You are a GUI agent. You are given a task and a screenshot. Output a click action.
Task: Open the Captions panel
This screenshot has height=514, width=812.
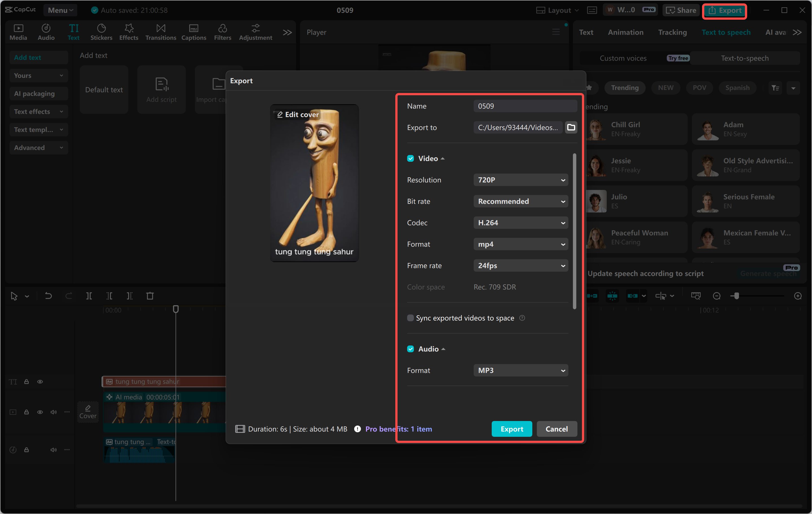click(194, 32)
